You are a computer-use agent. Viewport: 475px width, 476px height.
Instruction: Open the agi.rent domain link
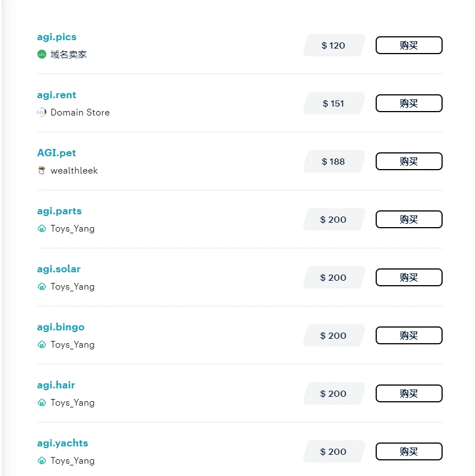point(57,95)
